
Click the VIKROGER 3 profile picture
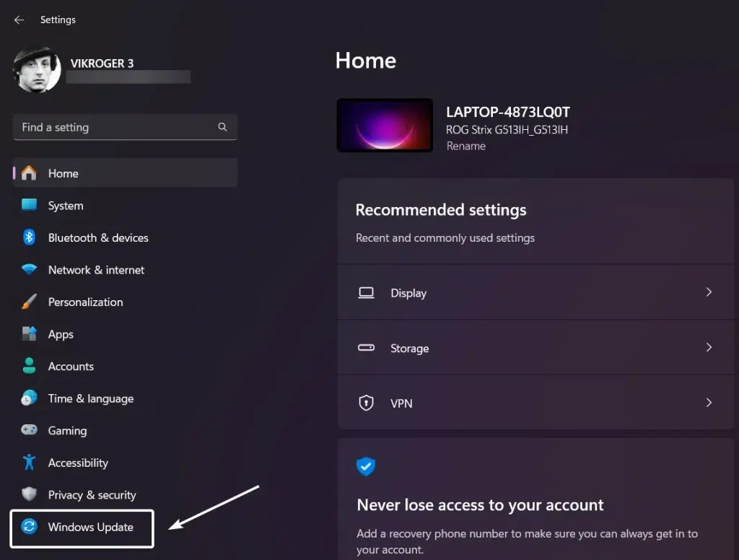pos(37,69)
